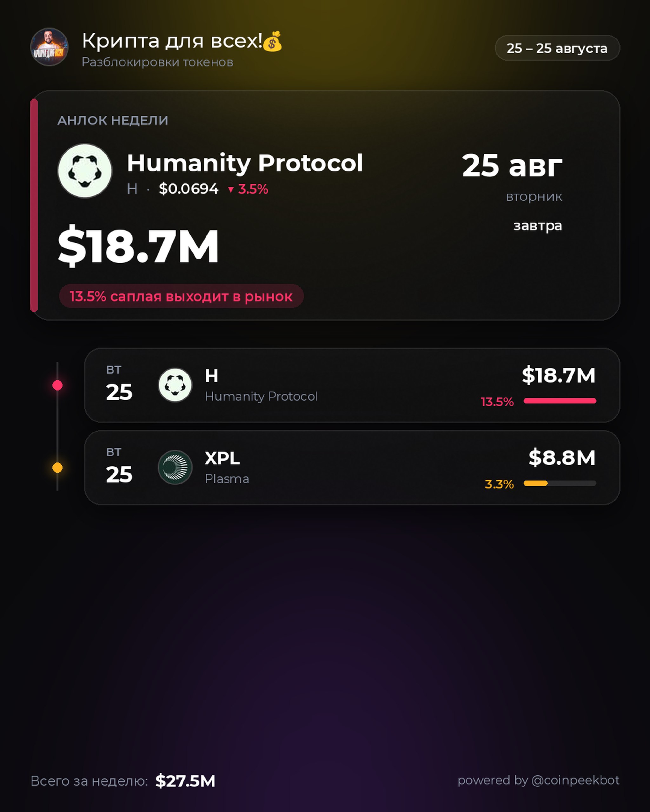Click the channel avatar profile picture
This screenshot has height=812, width=650.
[50, 47]
